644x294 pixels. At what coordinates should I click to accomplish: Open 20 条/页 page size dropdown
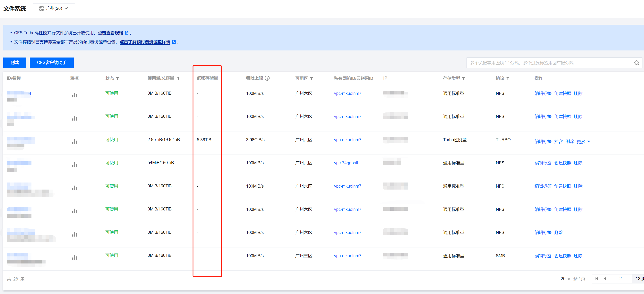coord(565,279)
